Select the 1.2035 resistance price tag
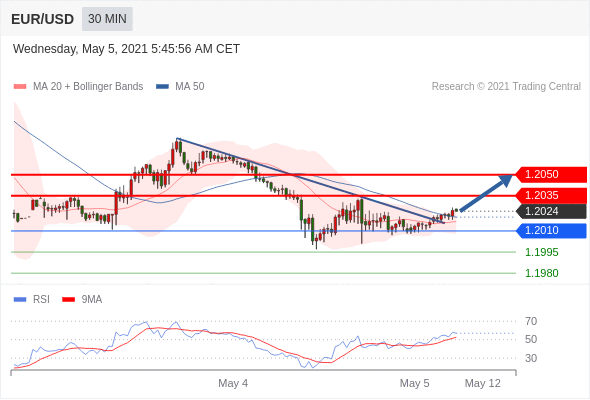 [551, 195]
